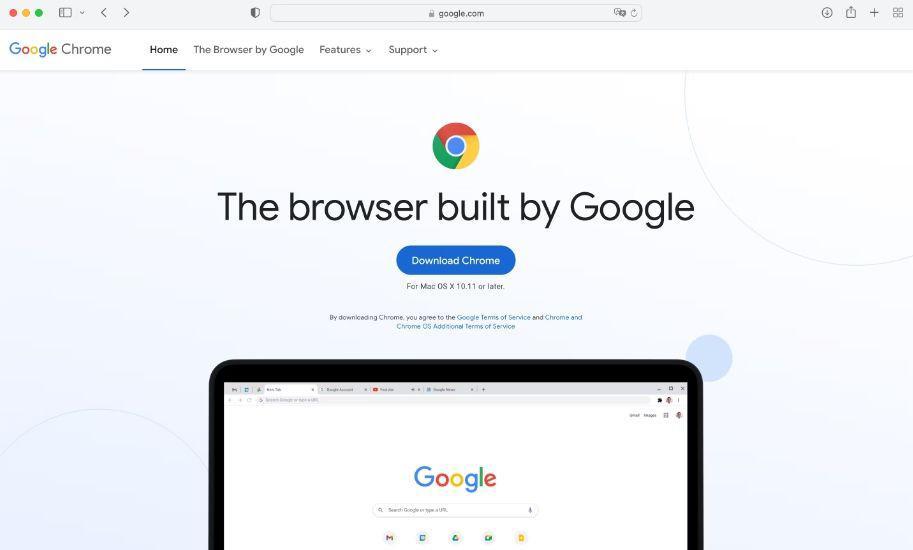Click the translate page icon
Viewport: 913px width, 550px height.
click(620, 13)
